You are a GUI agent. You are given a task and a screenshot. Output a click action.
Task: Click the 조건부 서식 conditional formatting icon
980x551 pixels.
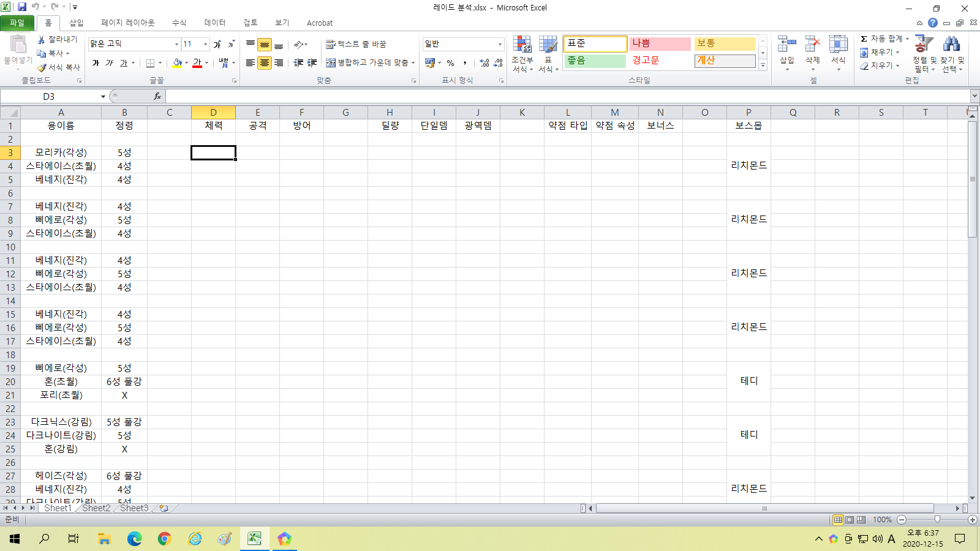click(x=522, y=45)
